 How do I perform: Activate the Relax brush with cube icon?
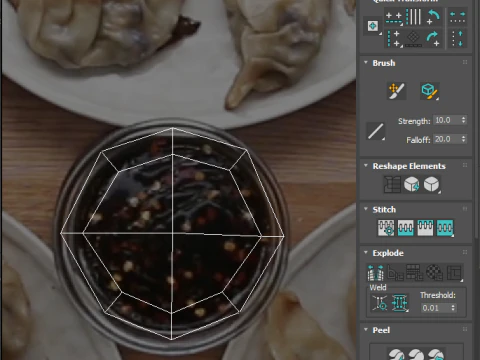point(430,91)
